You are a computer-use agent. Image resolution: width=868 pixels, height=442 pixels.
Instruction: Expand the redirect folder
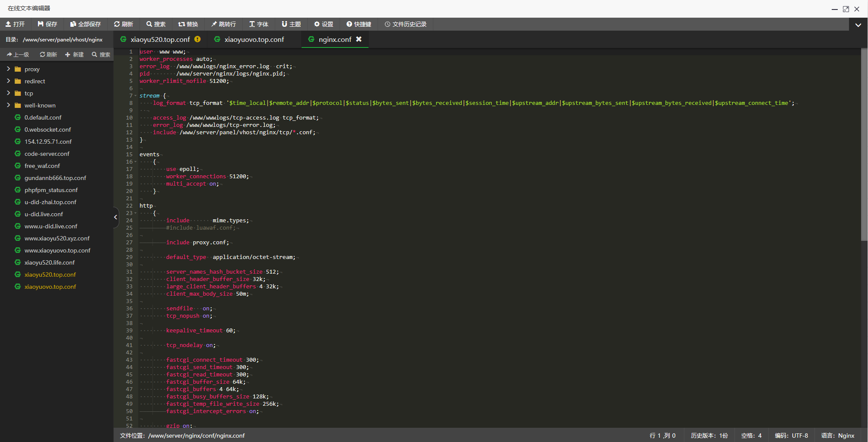(8, 81)
